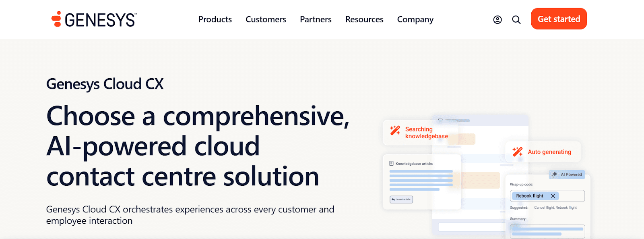Open the search magnifier icon
The image size is (644, 239).
pos(516,20)
